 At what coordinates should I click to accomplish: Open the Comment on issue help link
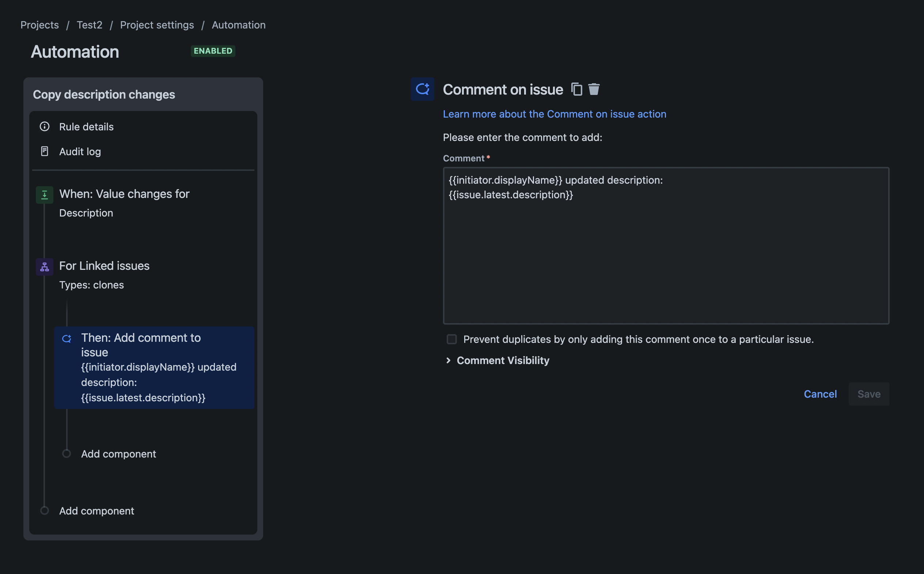[x=554, y=114]
